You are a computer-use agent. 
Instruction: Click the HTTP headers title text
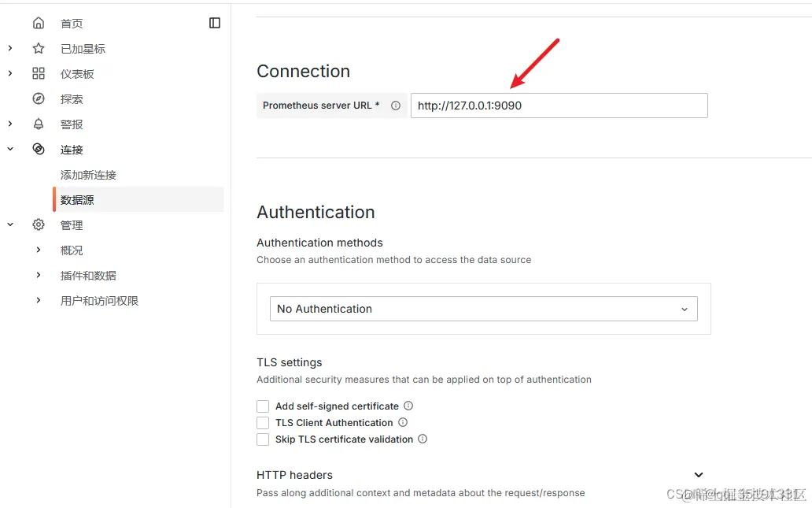click(294, 475)
